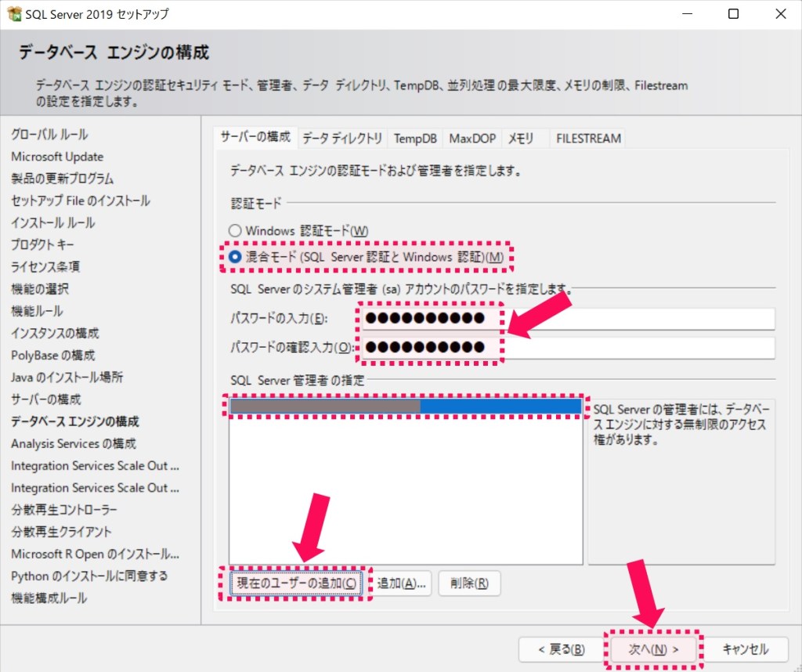Click the SQL Server setup title bar icon
802x672 pixels.
14,14
